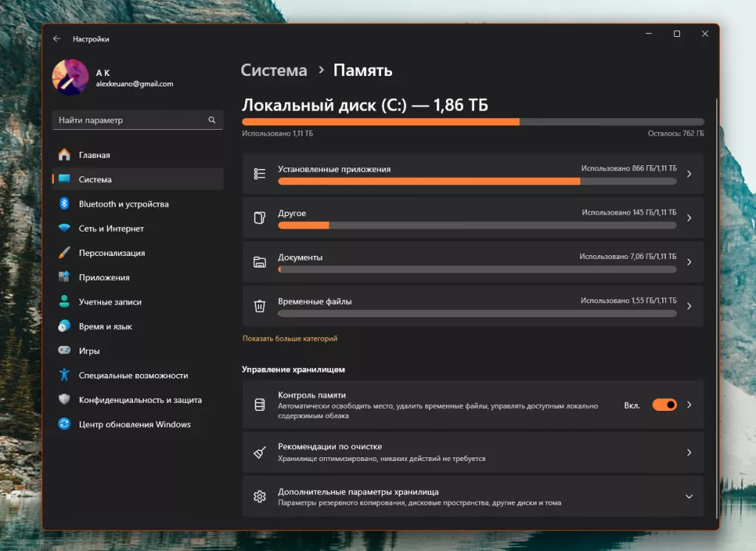
Task: Click the Временные файлы trash icon
Action: coord(259,306)
